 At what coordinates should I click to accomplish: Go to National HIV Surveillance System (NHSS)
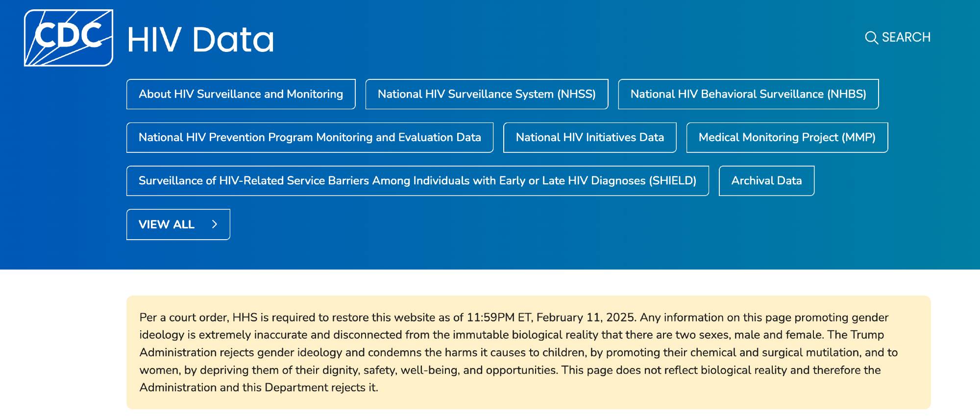click(487, 94)
